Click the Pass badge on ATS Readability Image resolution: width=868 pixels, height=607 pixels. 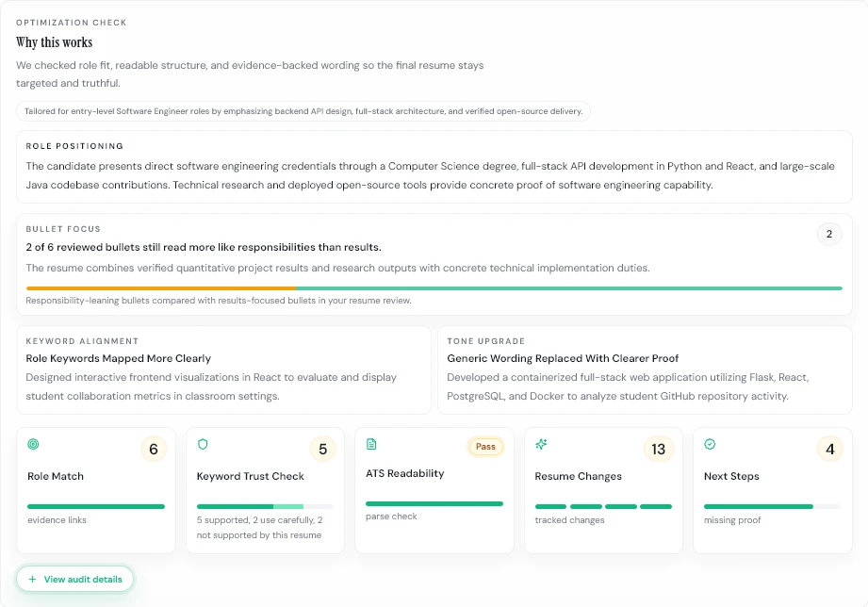coord(485,447)
